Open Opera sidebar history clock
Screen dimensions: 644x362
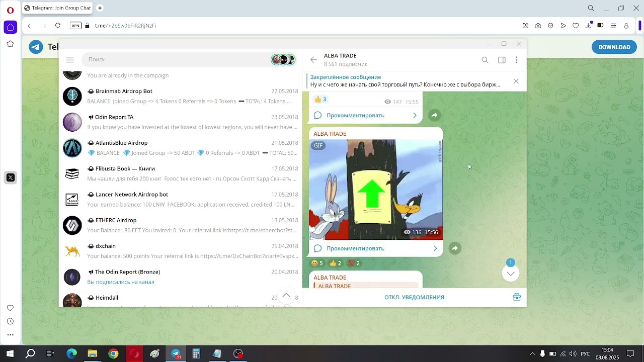[10, 321]
